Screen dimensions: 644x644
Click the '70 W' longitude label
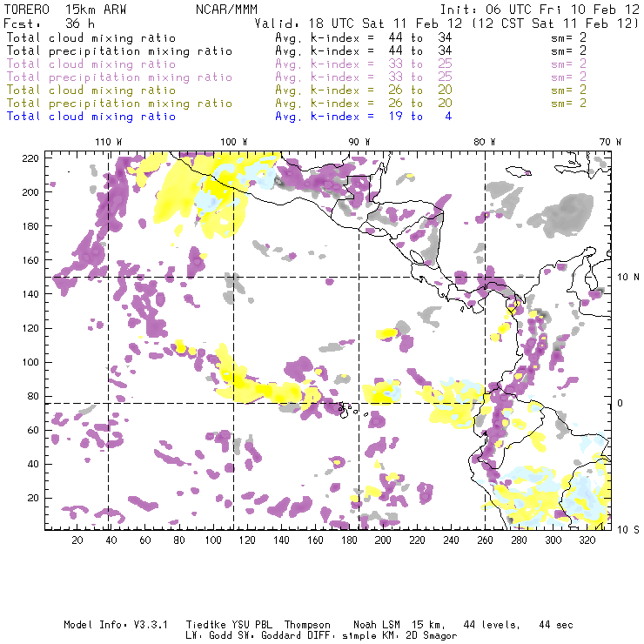(610, 142)
